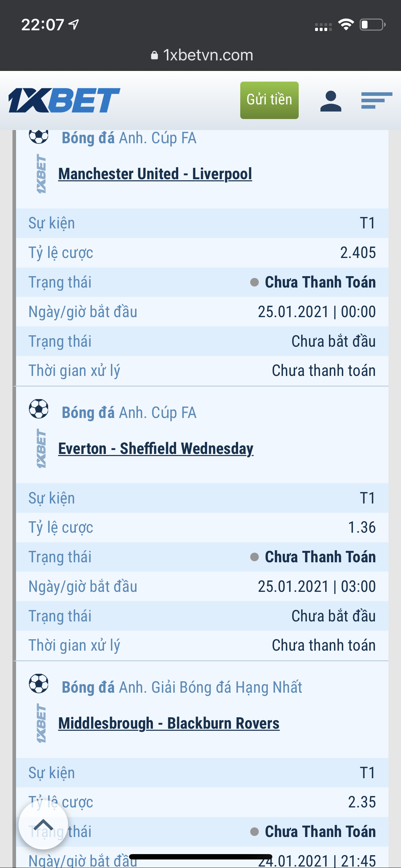Tap odds value 2.405 row

coord(358,253)
